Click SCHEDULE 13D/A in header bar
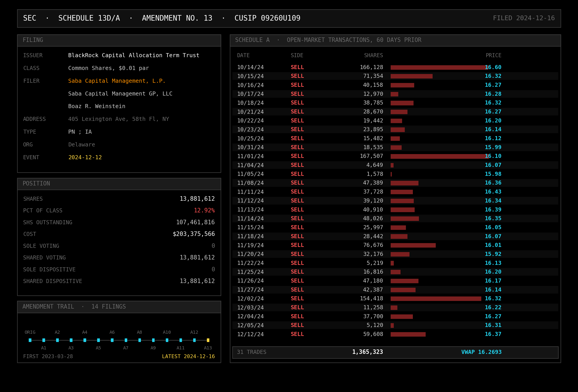The image size is (578, 392). pos(89,18)
